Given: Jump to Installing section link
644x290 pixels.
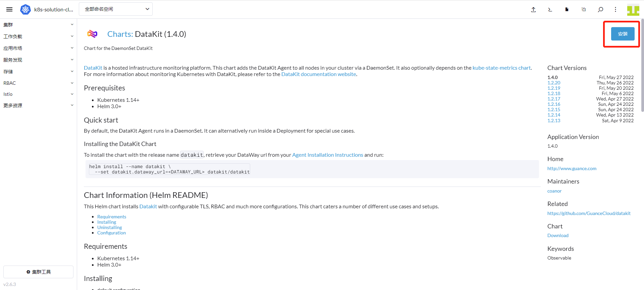Looking at the screenshot, I should (107, 222).
